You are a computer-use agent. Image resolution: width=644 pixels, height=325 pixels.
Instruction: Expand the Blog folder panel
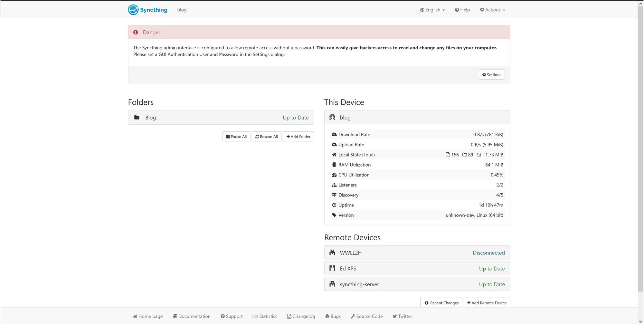tap(221, 117)
